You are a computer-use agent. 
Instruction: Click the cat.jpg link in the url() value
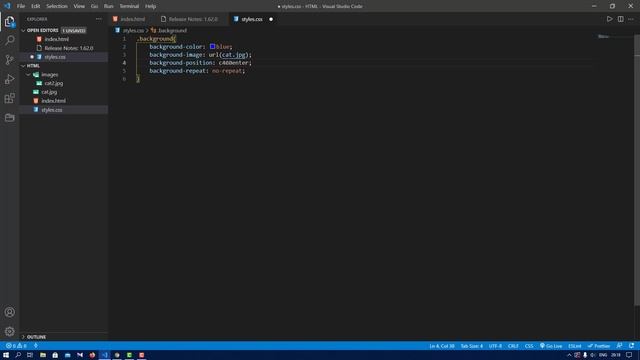tap(234, 55)
